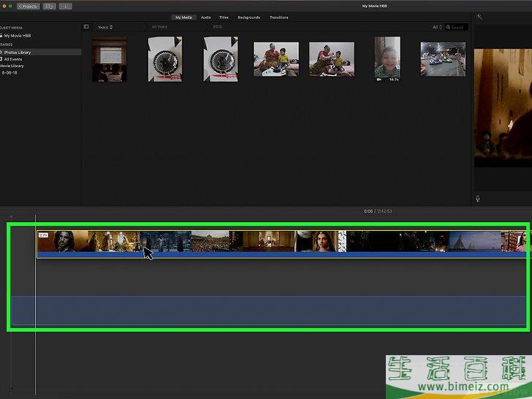Switch to the Titles tab
Image resolution: width=532 pixels, height=399 pixels.
click(x=224, y=18)
